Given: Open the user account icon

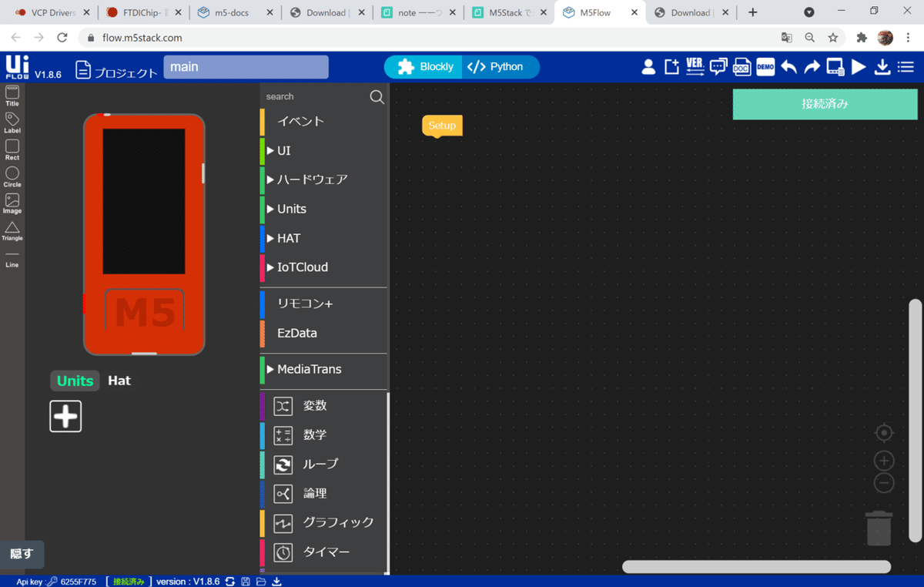Looking at the screenshot, I should (x=648, y=67).
